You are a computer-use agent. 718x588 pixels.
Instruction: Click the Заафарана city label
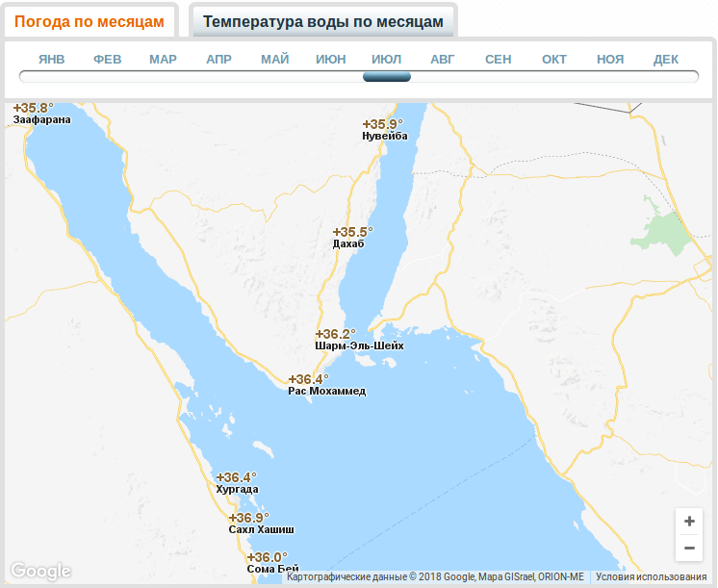41,119
